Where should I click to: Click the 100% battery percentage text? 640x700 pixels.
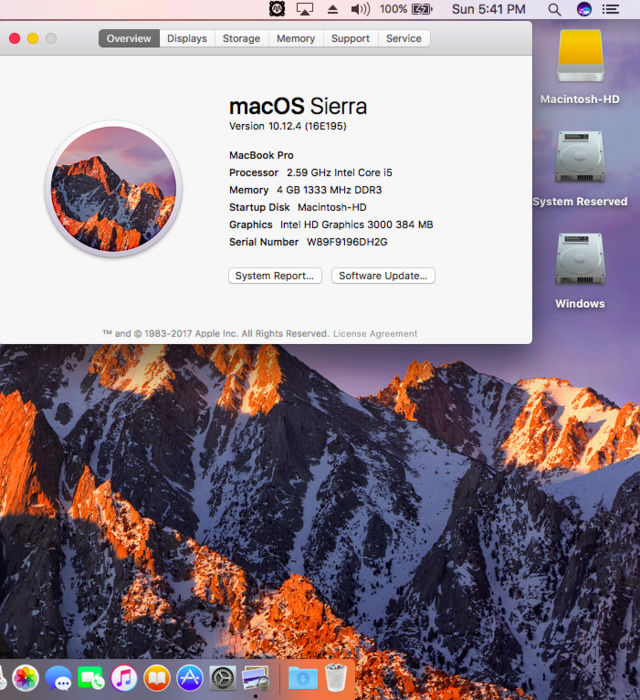coord(393,9)
